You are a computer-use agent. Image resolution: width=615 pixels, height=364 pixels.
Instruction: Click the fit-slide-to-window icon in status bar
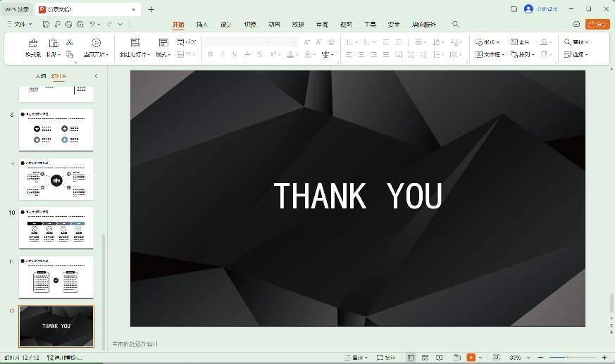[496, 358]
